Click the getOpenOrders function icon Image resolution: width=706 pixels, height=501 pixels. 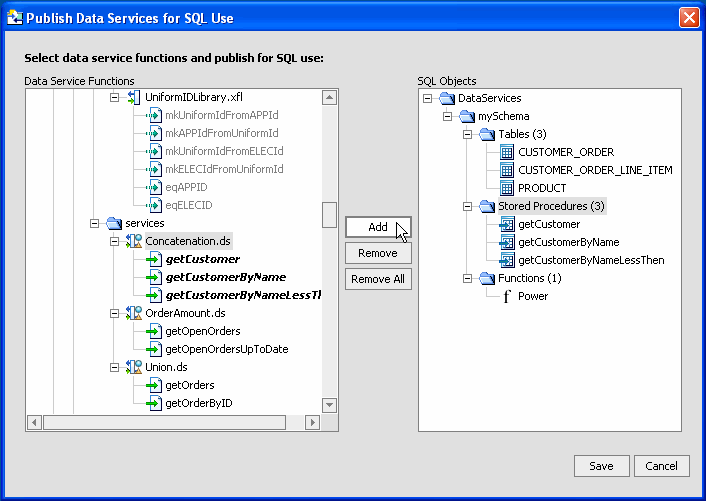pos(154,331)
